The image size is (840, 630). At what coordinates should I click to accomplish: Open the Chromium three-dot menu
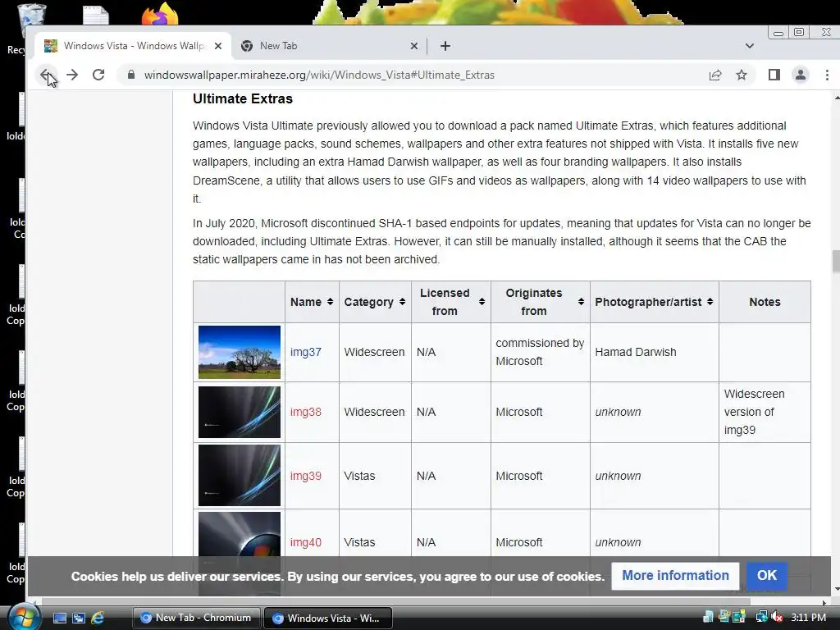point(827,75)
